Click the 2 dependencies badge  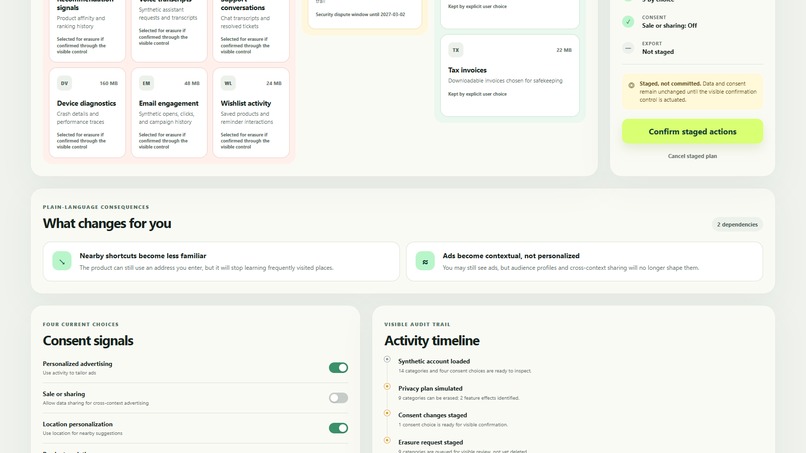pyautogui.click(x=737, y=224)
